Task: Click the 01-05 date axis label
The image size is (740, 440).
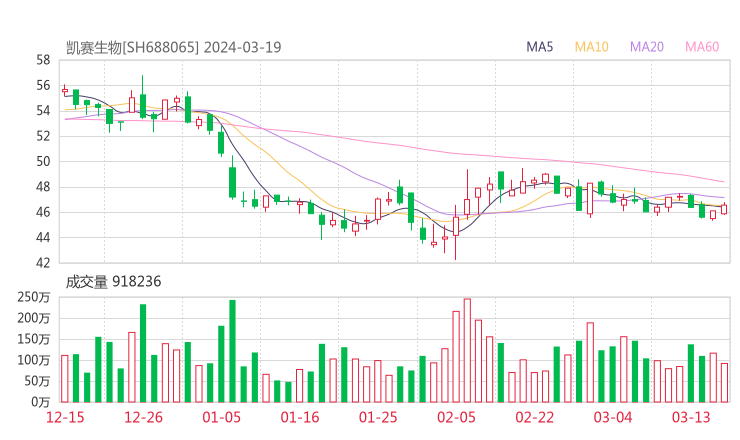Action: coord(221,417)
